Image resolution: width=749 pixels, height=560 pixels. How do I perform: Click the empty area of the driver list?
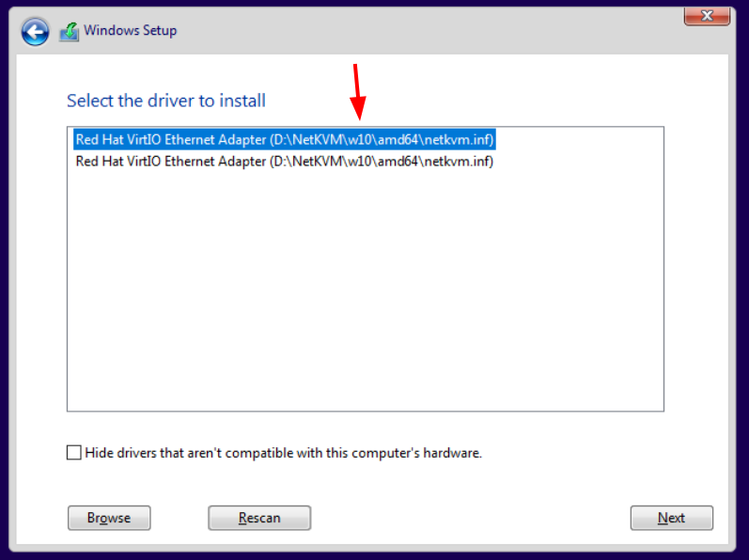(365, 291)
